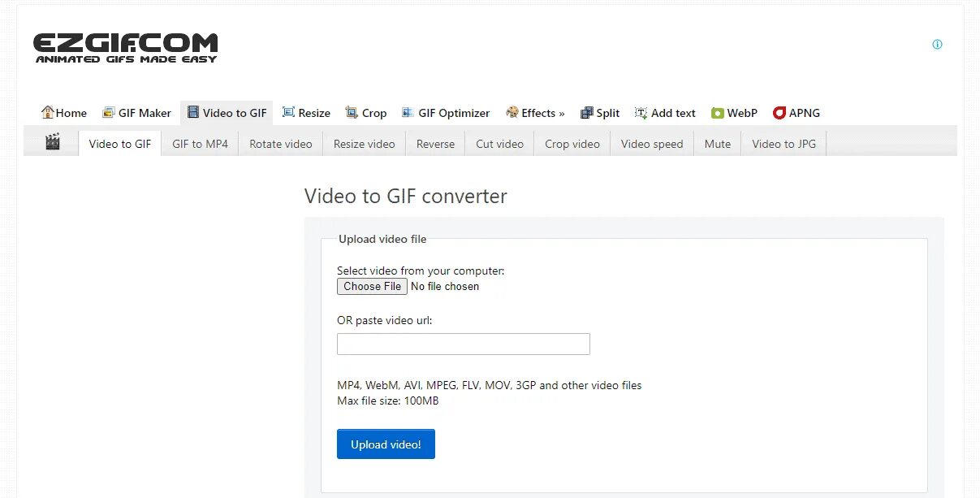The image size is (980, 498).
Task: Click the info icon at top right
Action: point(937,45)
